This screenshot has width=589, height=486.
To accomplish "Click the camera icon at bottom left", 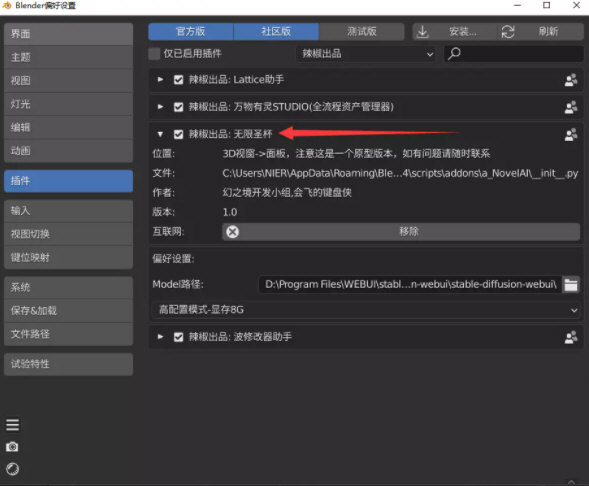I will click(x=12, y=447).
